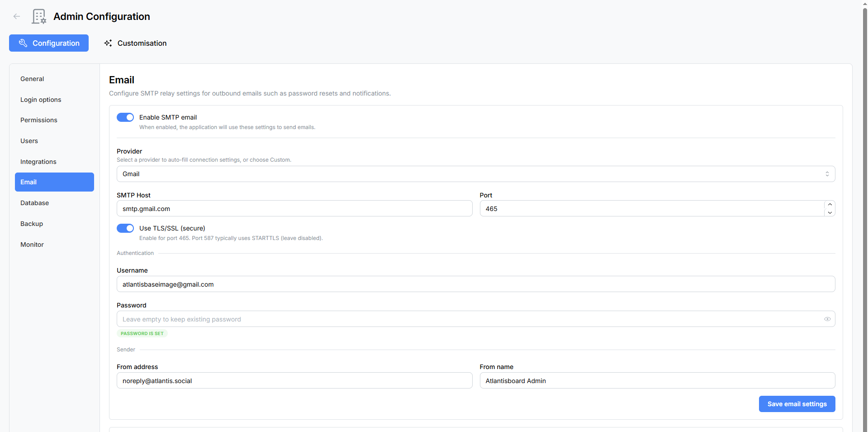Click the Username input field
Screen dimensions: 868x432
(476, 284)
